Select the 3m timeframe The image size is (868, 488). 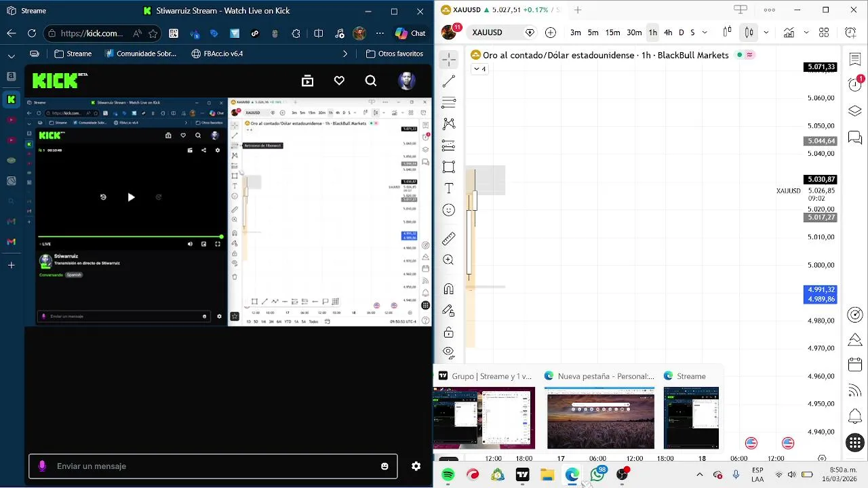pos(575,33)
